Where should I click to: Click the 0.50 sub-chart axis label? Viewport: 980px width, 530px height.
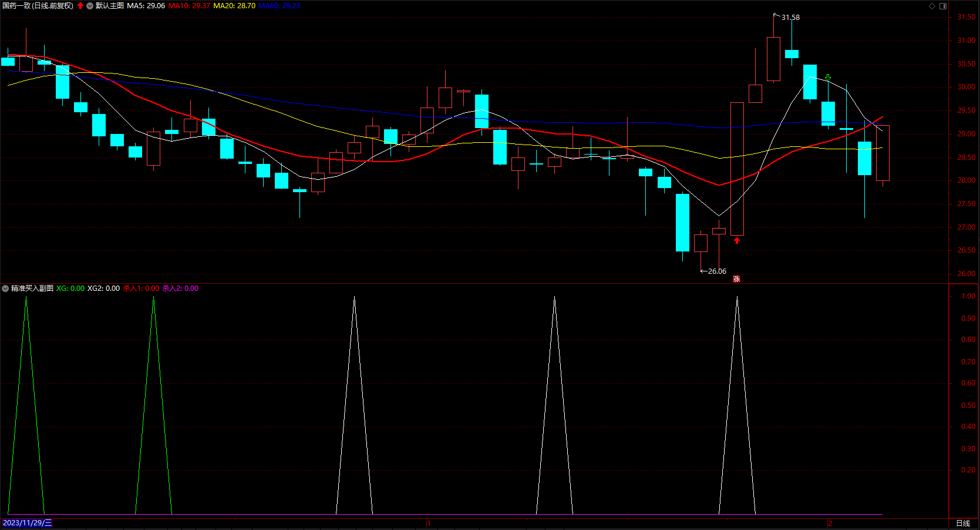(x=968, y=405)
